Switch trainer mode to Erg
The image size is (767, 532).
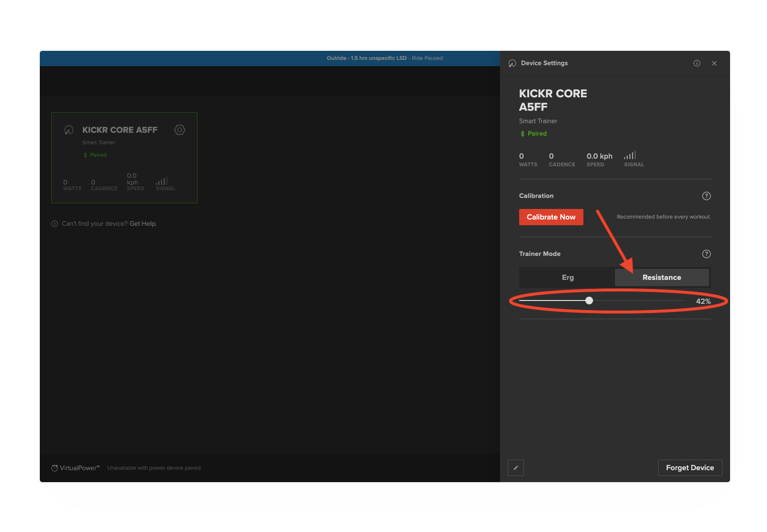pyautogui.click(x=568, y=278)
